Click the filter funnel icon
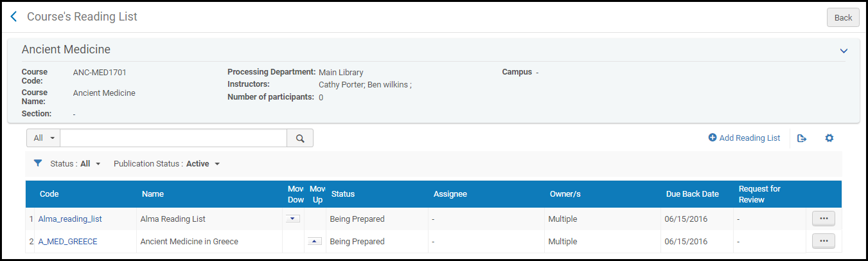The width and height of the screenshot is (868, 261). 37,163
